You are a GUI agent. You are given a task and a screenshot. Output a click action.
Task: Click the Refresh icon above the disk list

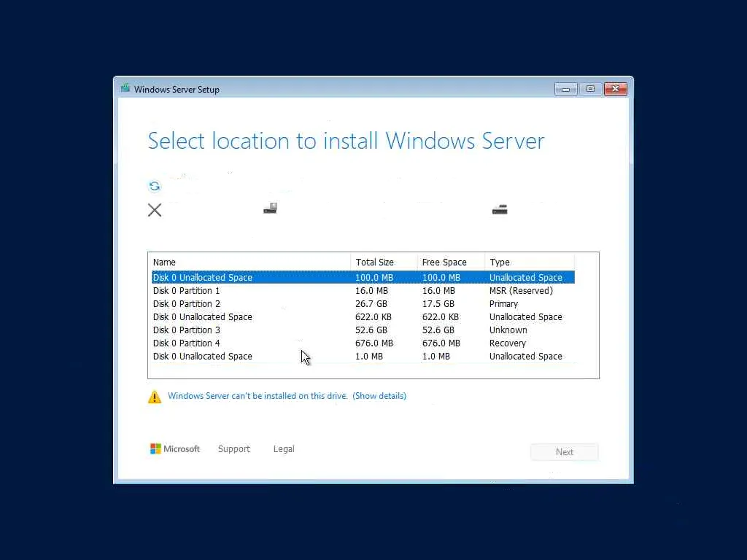point(155,186)
